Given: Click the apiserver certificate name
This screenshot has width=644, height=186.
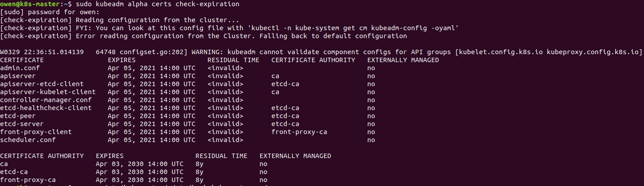Looking at the screenshot, I should click(18, 76).
